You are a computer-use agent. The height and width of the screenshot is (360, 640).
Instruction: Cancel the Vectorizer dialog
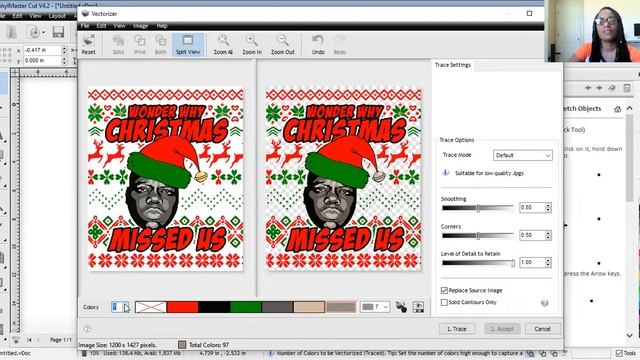542,329
